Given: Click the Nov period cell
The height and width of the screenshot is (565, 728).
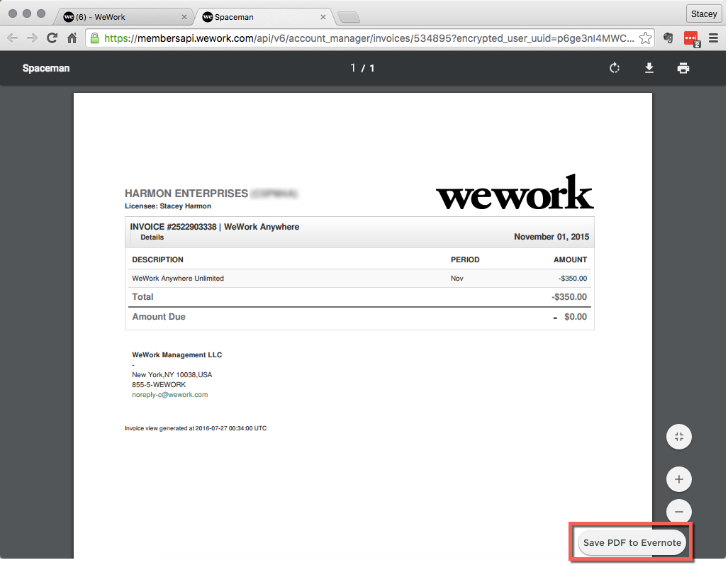Looking at the screenshot, I should pyautogui.click(x=457, y=279).
